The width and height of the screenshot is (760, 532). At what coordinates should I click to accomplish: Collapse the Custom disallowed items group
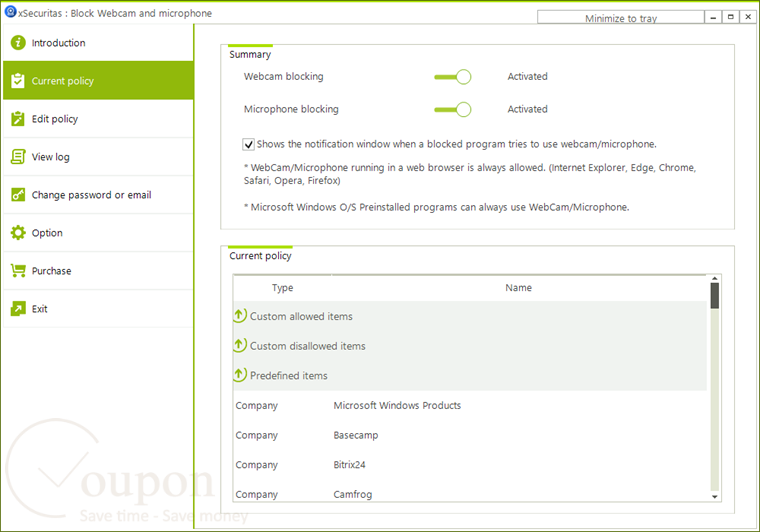coord(239,345)
